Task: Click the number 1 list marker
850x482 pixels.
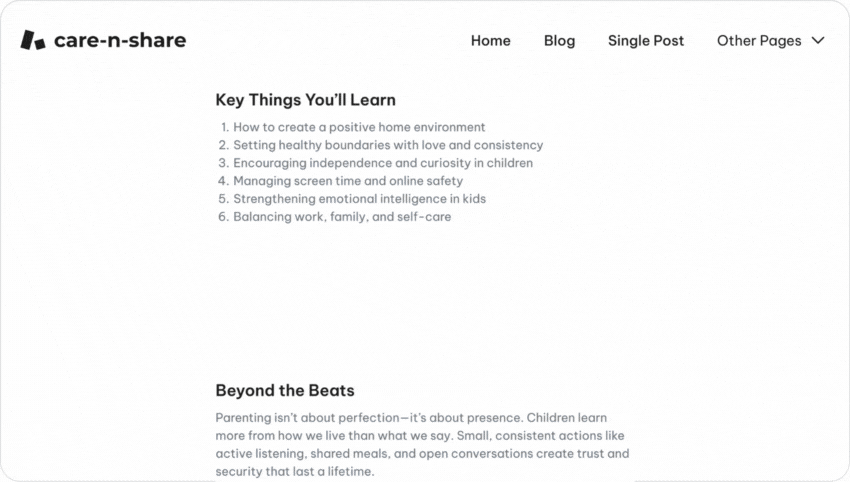Action: coord(224,127)
